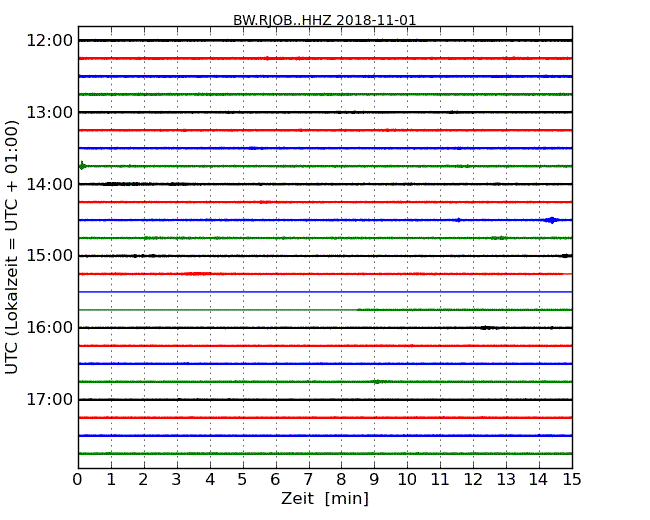The image size is (650, 520).
Task: Select the 14:00 time label
Action: click(x=49, y=184)
